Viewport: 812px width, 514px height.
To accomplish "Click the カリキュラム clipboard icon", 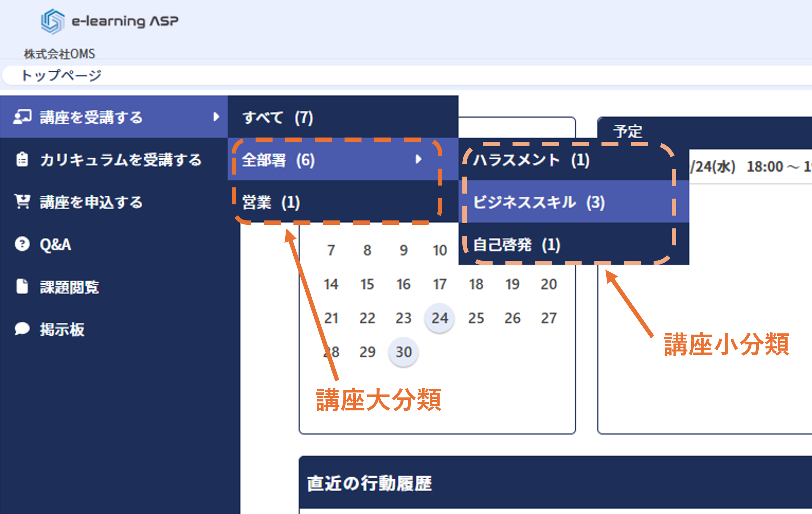I will click(22, 159).
